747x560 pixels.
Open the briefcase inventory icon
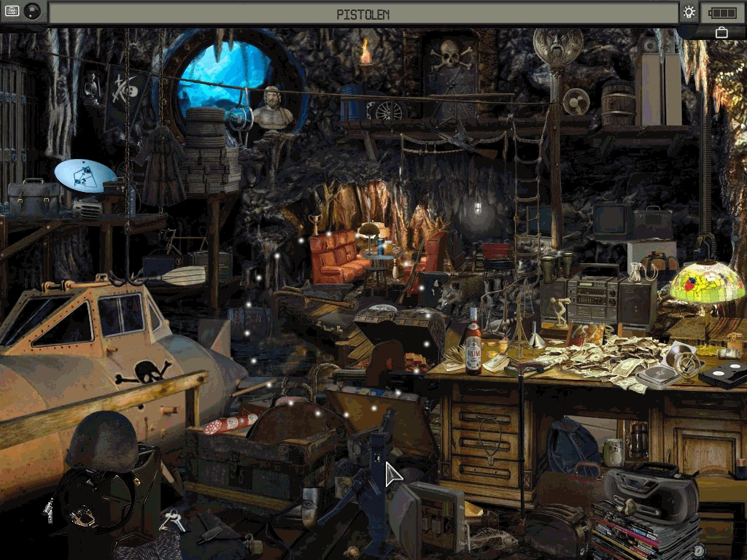[x=721, y=32]
